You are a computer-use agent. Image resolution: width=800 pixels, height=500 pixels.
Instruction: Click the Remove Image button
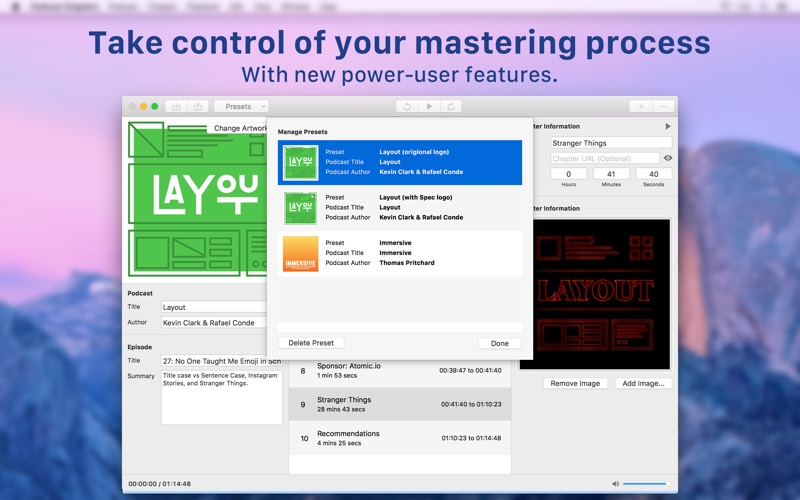[x=575, y=383]
